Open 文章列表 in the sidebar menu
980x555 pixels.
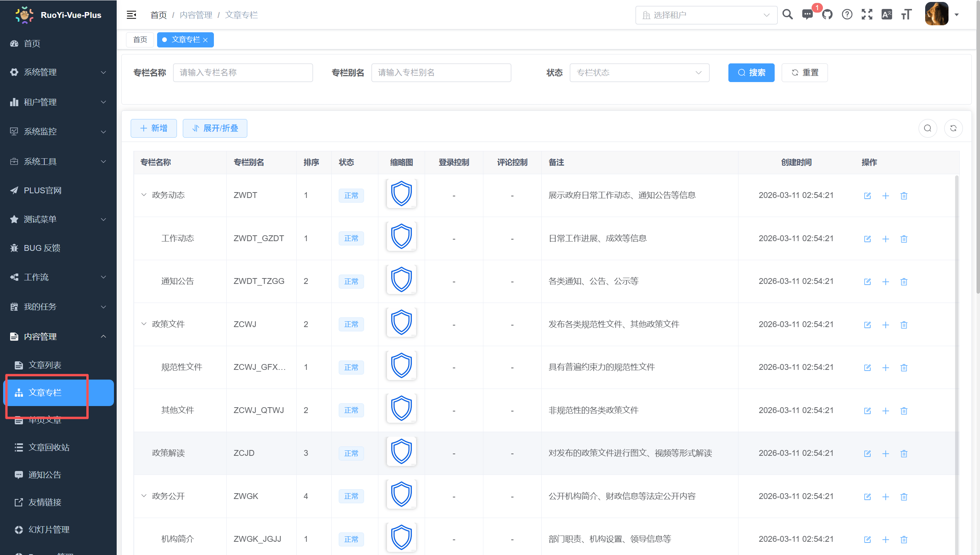(x=45, y=365)
